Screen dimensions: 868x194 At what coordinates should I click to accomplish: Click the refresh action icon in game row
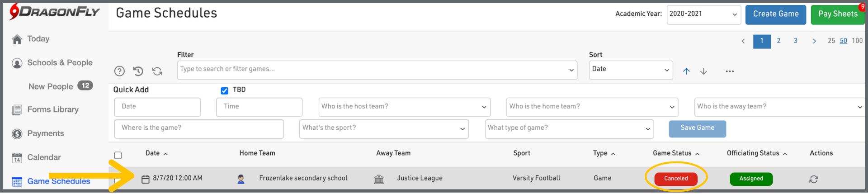pyautogui.click(x=814, y=179)
